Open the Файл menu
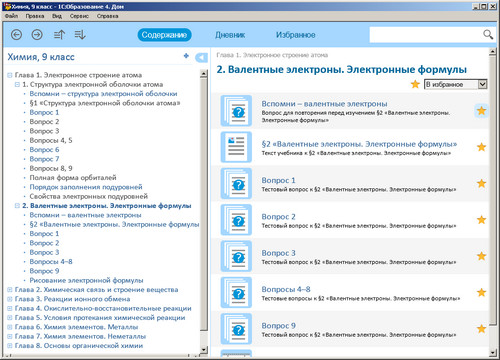This screenshot has width=500, height=360. pyautogui.click(x=11, y=16)
